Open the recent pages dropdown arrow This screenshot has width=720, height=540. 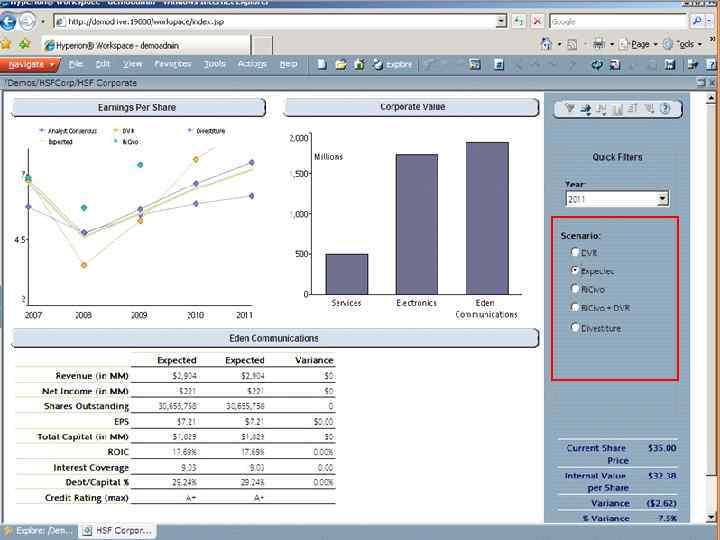tap(43, 22)
